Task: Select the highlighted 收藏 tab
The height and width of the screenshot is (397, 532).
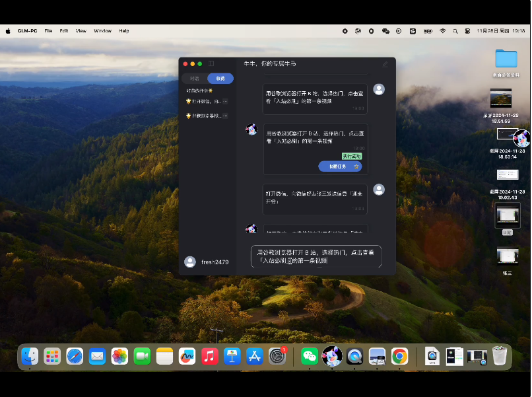Action: [220, 79]
